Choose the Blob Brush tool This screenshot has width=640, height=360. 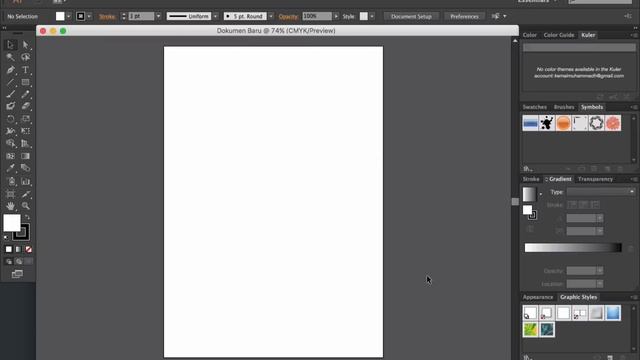click(x=10, y=106)
